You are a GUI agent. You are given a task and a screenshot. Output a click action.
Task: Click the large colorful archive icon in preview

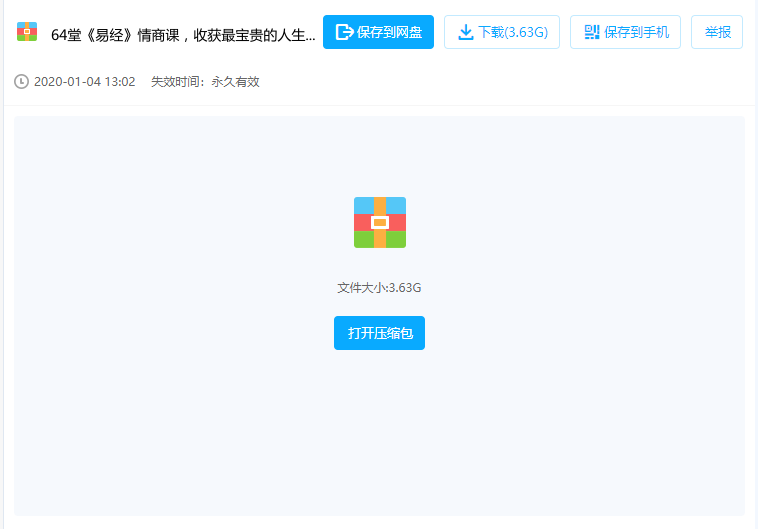[x=379, y=222]
